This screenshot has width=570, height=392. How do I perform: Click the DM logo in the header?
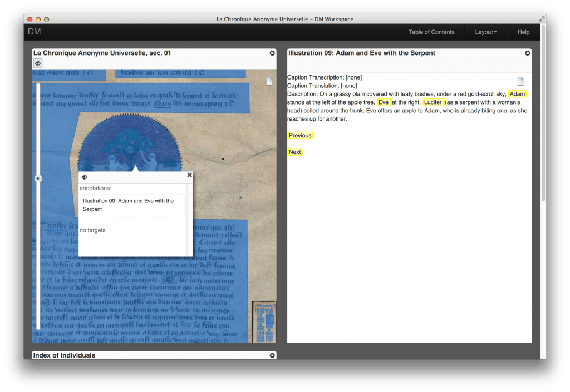point(34,32)
